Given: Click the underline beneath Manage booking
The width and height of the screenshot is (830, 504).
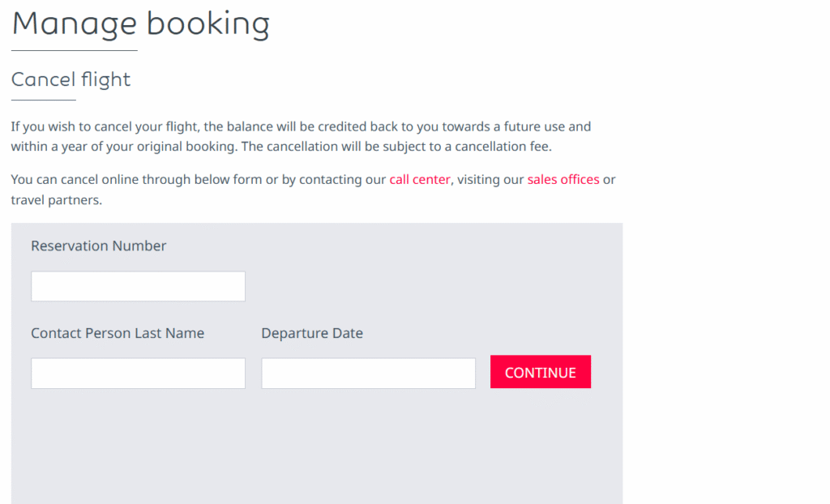Looking at the screenshot, I should coord(73,50).
